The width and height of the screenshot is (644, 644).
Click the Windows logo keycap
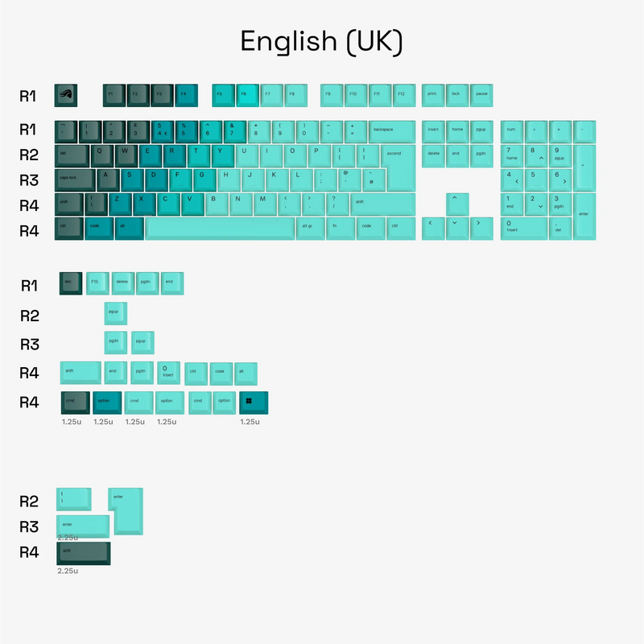254,402
